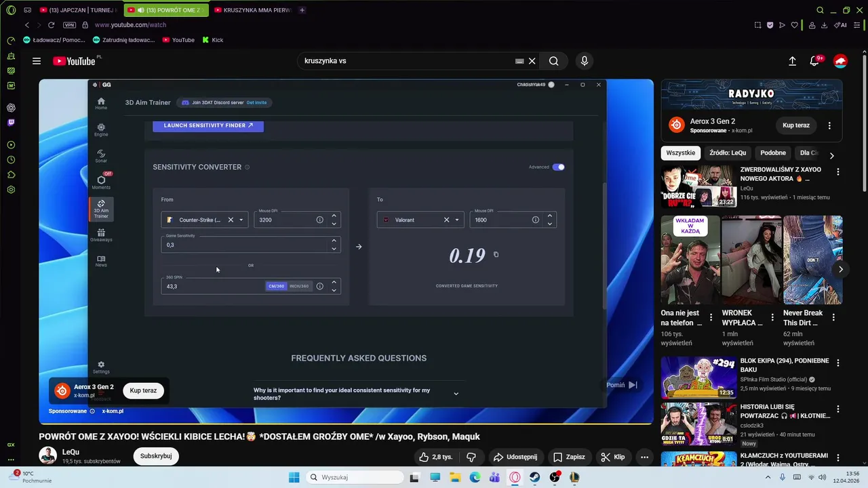This screenshot has height=488, width=868.
Task: Show next Shorts with right arrow
Action: pyautogui.click(x=841, y=269)
